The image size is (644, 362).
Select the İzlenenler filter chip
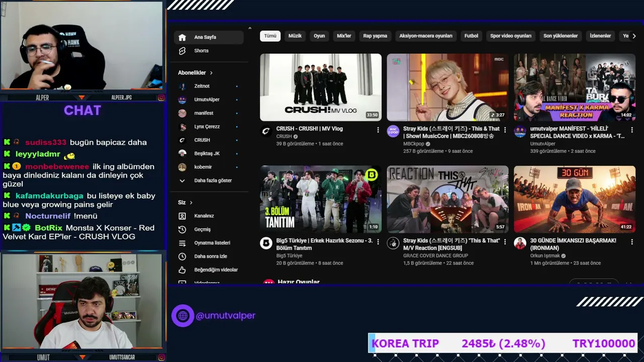(600, 36)
